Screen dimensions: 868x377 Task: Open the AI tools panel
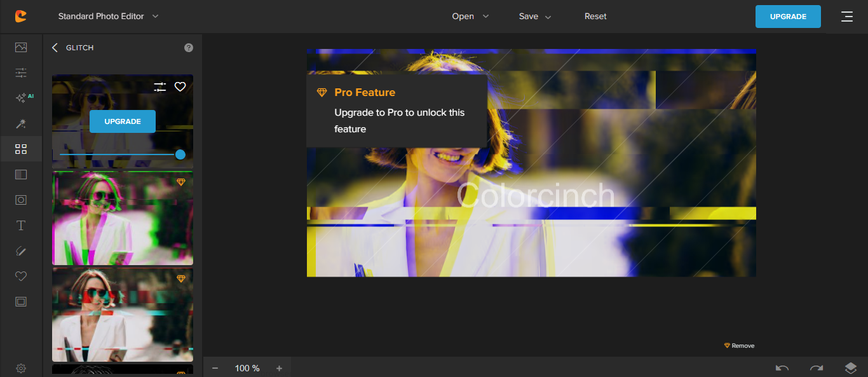click(x=21, y=97)
